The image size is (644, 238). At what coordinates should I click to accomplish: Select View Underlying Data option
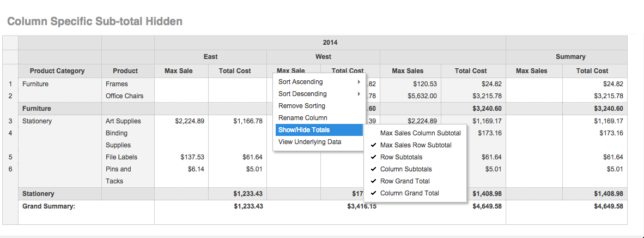pyautogui.click(x=309, y=142)
